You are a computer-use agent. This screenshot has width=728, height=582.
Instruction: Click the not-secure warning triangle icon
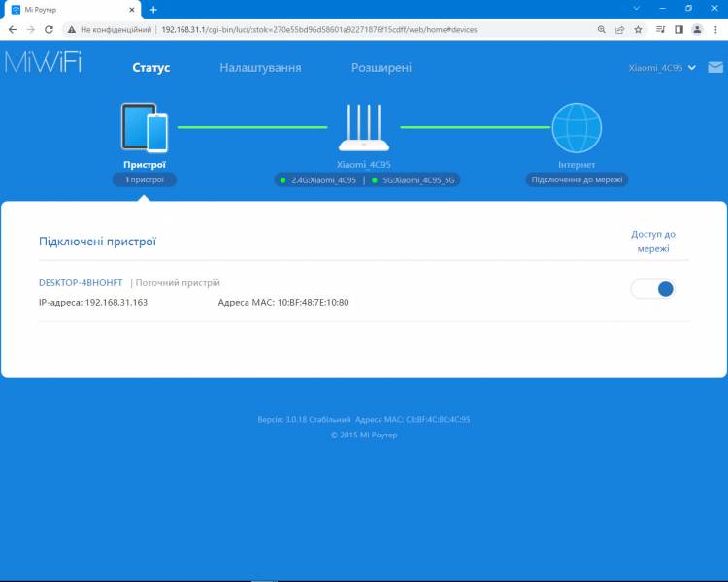pyautogui.click(x=72, y=30)
